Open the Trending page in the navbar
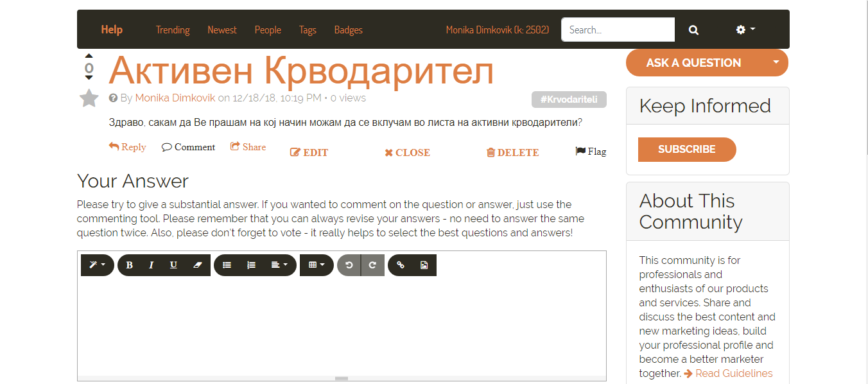 (x=173, y=30)
